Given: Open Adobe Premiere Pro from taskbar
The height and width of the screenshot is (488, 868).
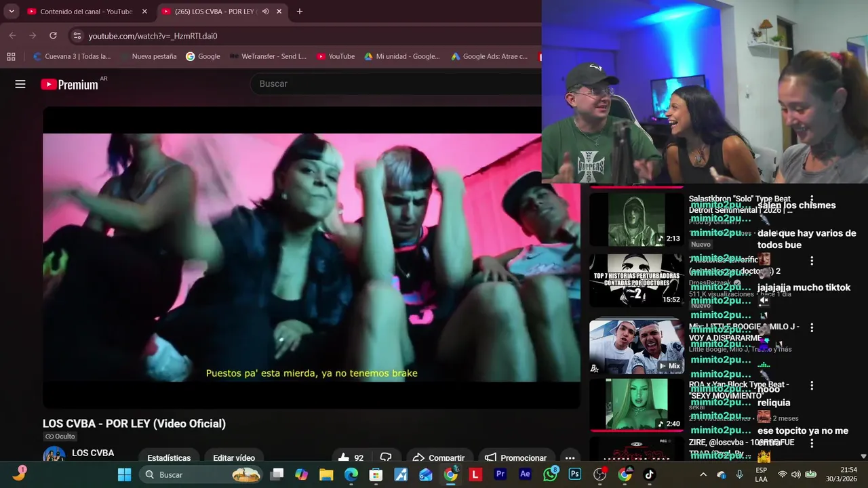Looking at the screenshot, I should pos(500,474).
